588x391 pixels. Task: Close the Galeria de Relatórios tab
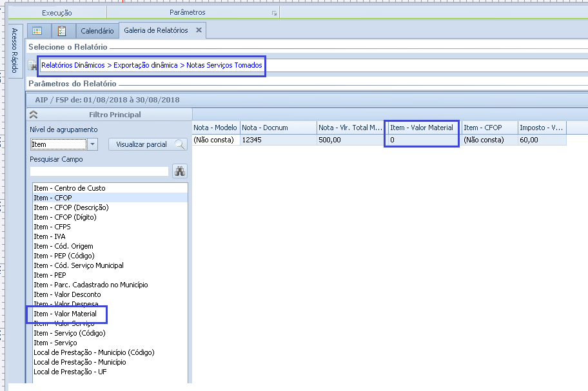coord(199,30)
